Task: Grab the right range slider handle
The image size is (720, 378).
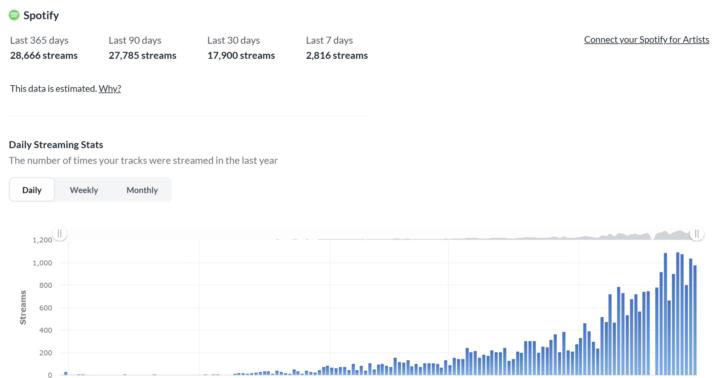Action: pyautogui.click(x=697, y=234)
